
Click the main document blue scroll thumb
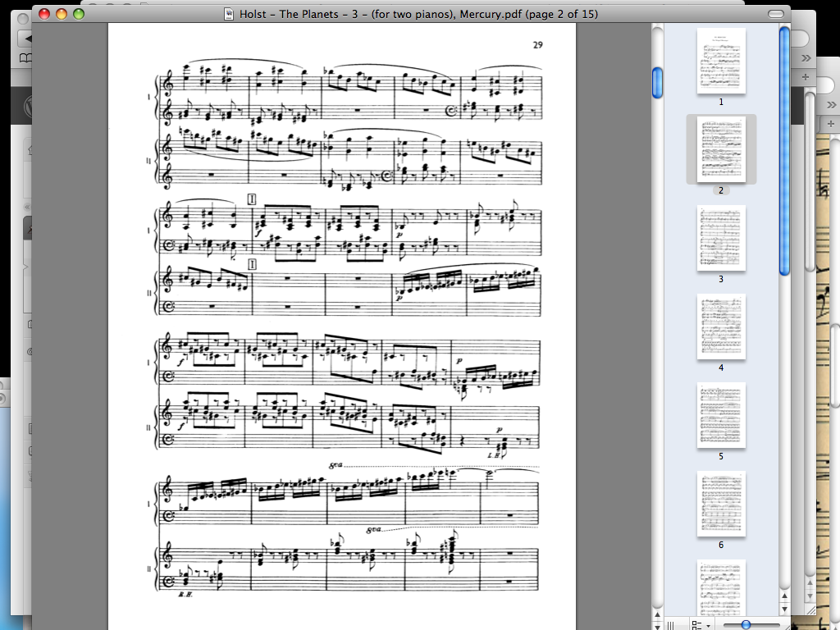coord(657,83)
